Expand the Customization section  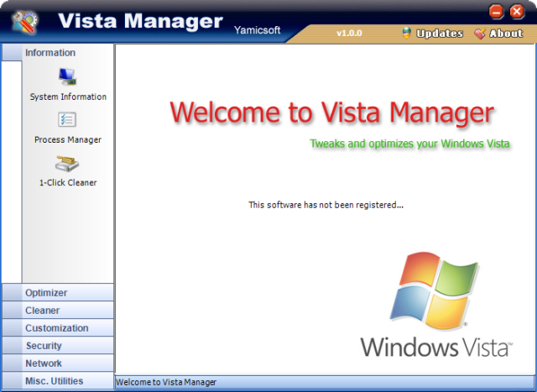[58, 328]
